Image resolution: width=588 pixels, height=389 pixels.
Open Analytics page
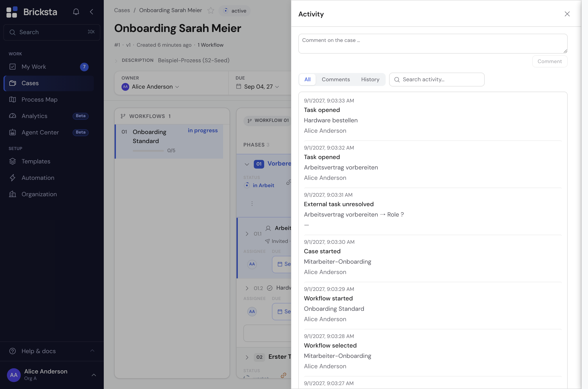click(x=49, y=116)
